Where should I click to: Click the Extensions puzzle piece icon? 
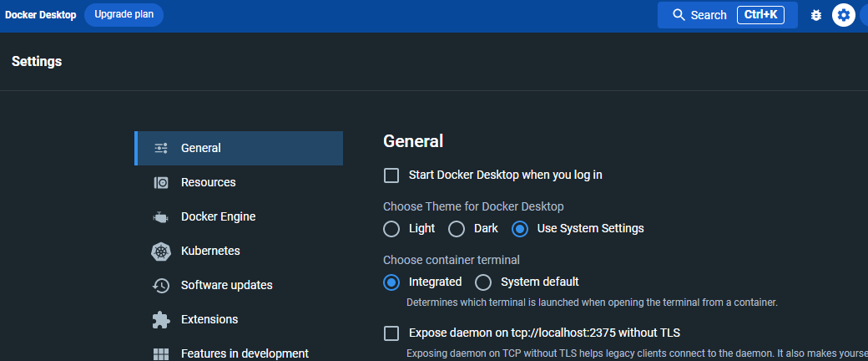(x=161, y=320)
